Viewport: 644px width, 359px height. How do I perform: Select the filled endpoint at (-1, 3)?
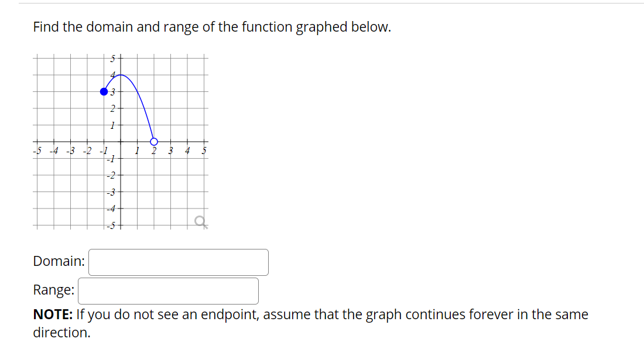104,91
